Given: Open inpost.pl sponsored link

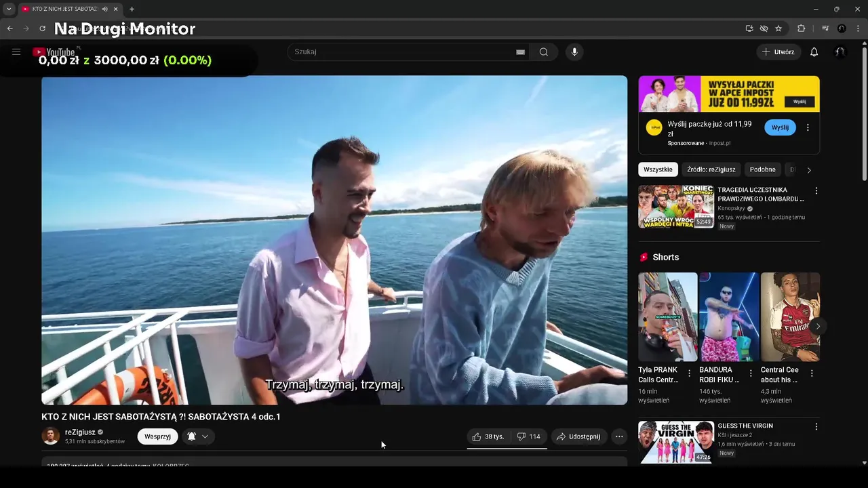Looking at the screenshot, I should pyautogui.click(x=719, y=143).
